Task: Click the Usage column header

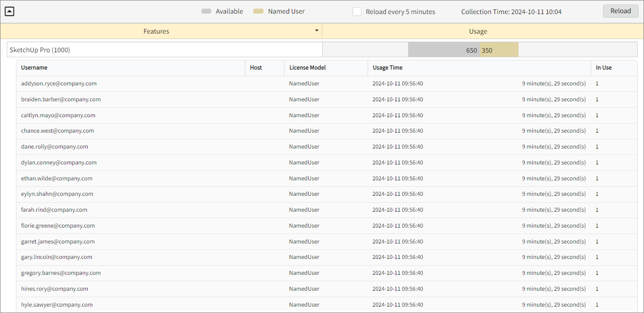Action: pos(478,31)
